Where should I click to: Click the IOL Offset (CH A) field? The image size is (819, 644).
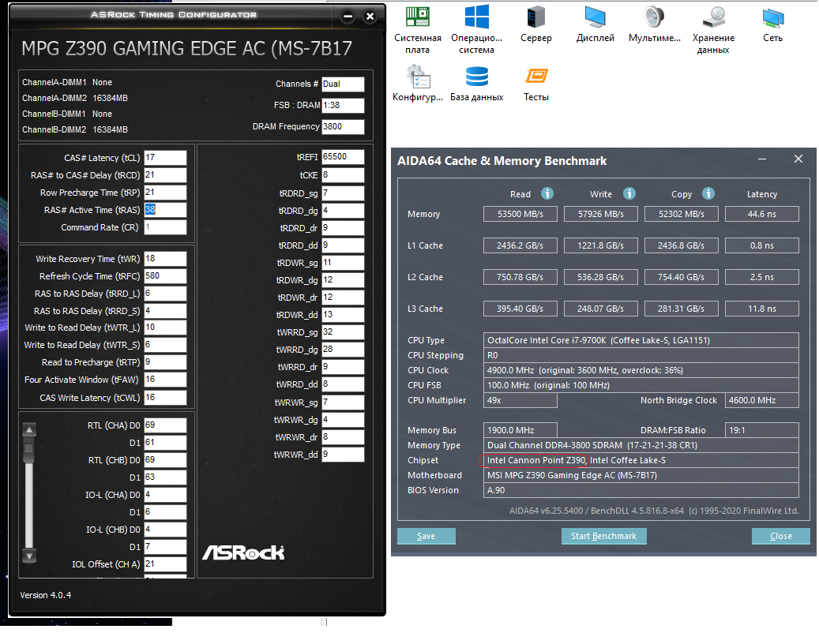point(165,564)
